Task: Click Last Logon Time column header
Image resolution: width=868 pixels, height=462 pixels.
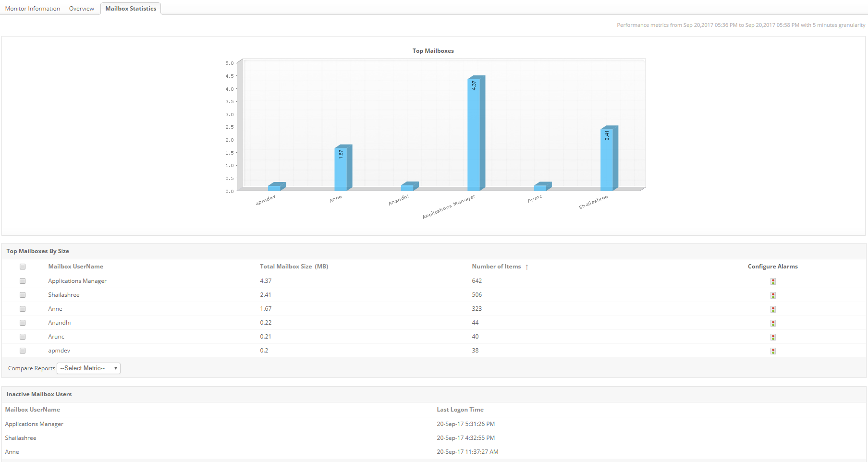Action: coord(460,410)
